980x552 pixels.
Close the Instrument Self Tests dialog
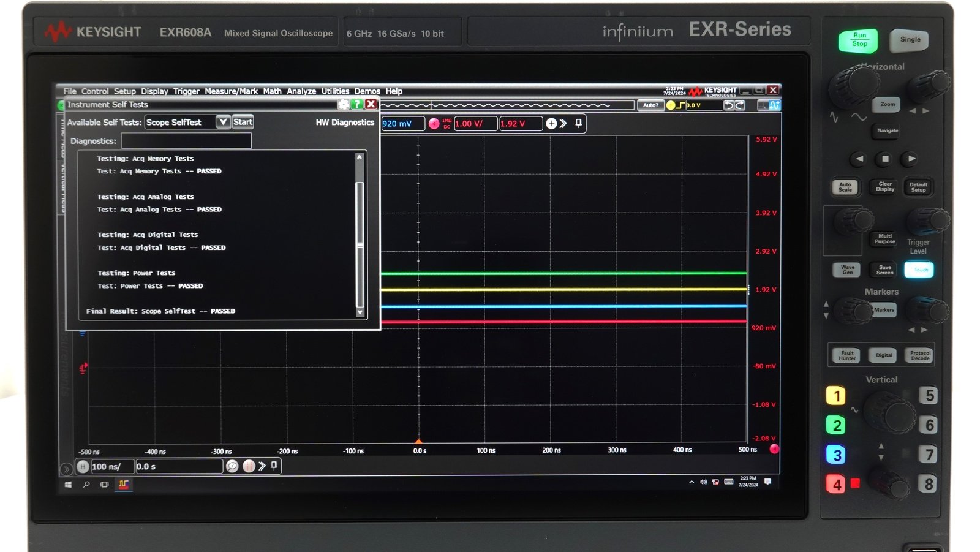pyautogui.click(x=371, y=105)
